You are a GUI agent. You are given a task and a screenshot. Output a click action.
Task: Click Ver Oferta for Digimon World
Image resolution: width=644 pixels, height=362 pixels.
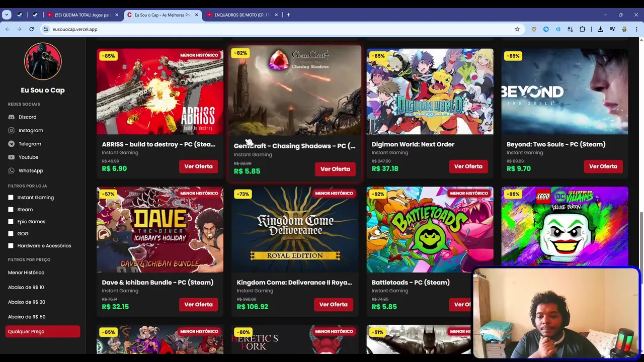[x=468, y=166]
